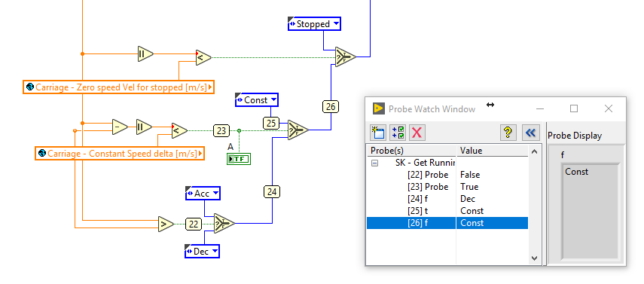Image resolution: width=644 pixels, height=284 pixels.
Task: Select the [24] f probe row
Action: click(447, 199)
